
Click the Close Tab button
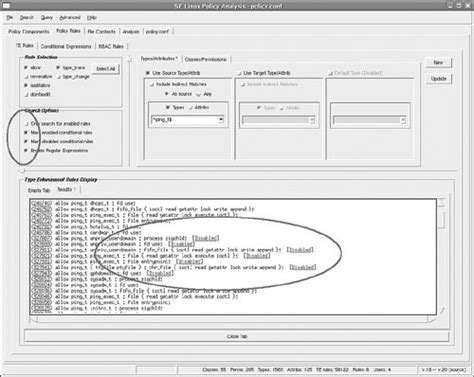pyautogui.click(x=237, y=336)
